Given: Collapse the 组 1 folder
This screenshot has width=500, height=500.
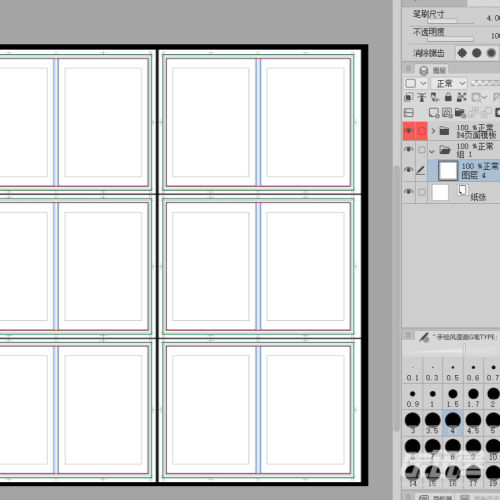Looking at the screenshot, I should pos(432,151).
